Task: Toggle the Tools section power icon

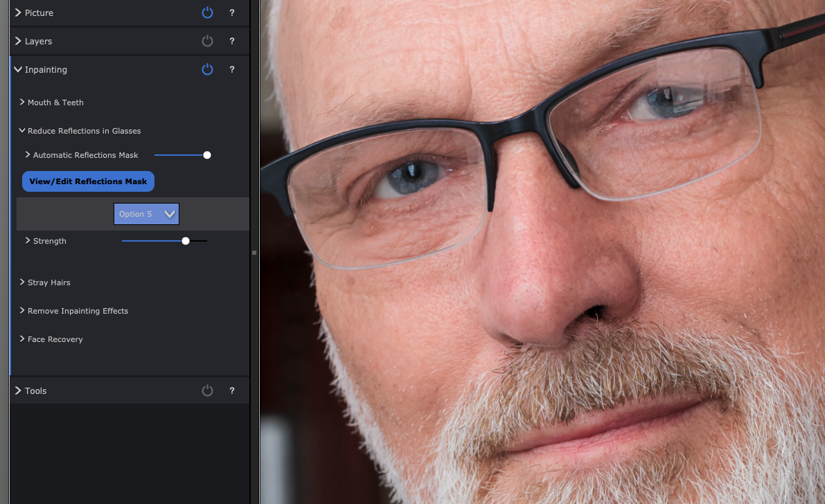Action: 207,391
